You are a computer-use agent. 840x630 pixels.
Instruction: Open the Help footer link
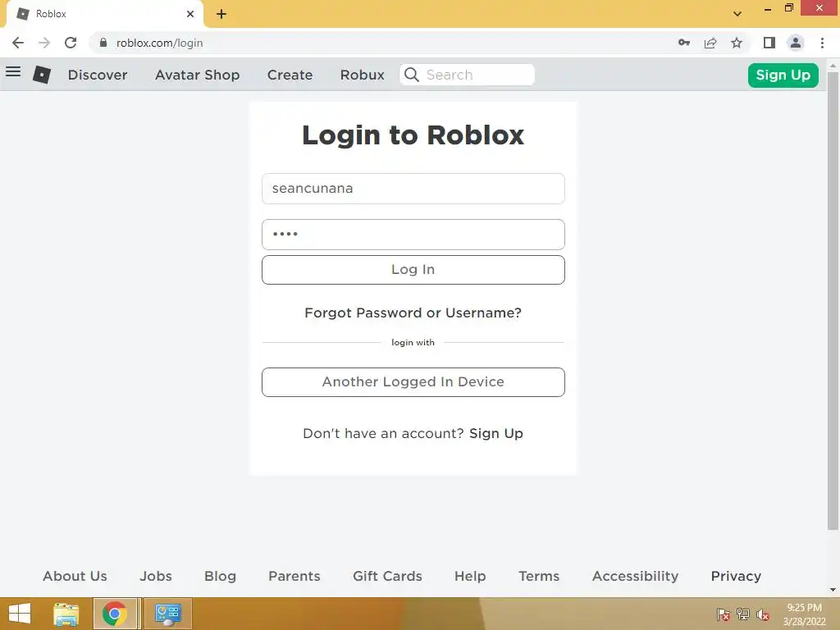coord(470,576)
